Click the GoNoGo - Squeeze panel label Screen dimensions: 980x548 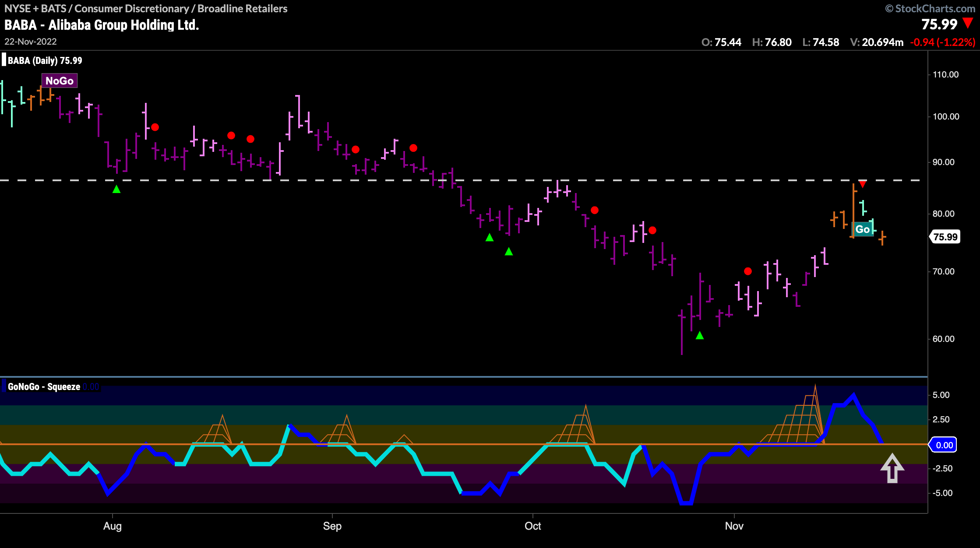pyautogui.click(x=44, y=387)
